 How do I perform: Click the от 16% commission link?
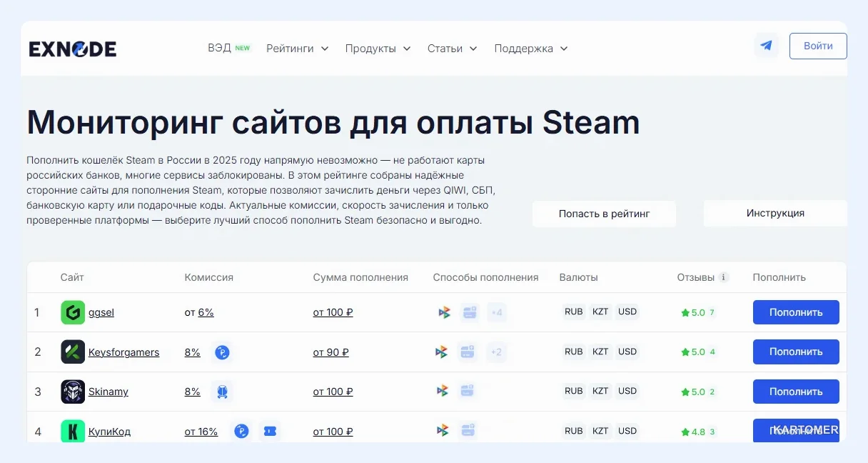point(201,432)
